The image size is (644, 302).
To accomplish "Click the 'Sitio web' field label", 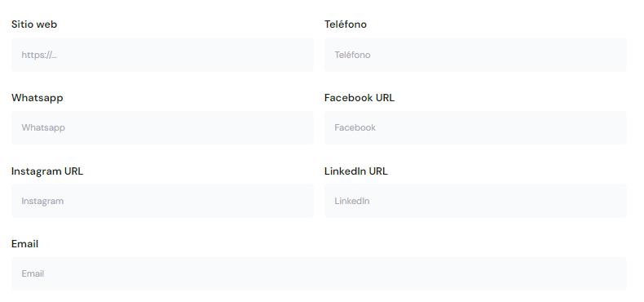I will 34,24.
